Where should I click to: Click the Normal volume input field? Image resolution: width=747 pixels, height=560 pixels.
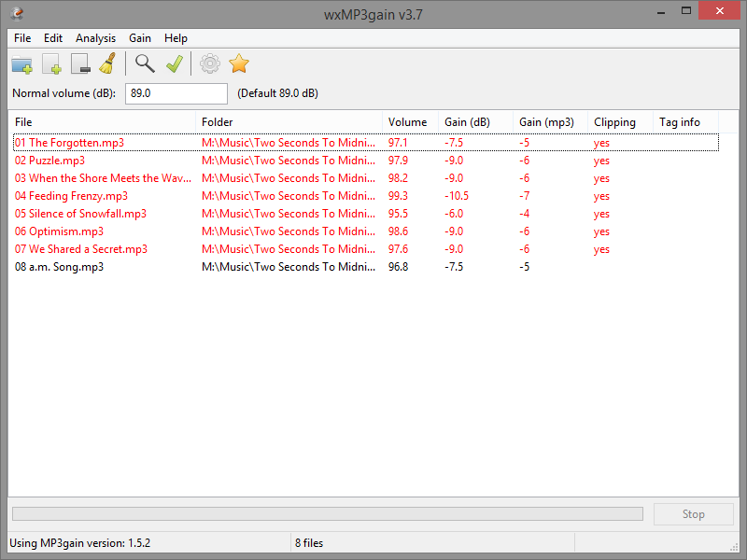176,93
